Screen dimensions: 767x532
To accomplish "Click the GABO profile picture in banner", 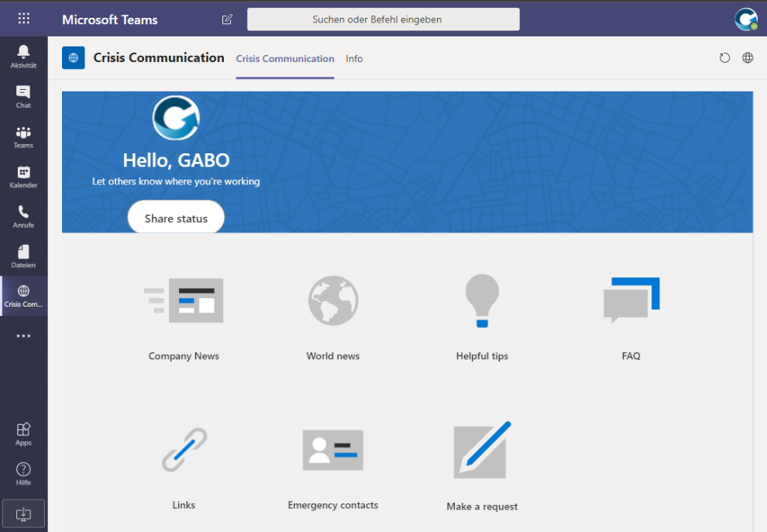I will click(x=176, y=118).
